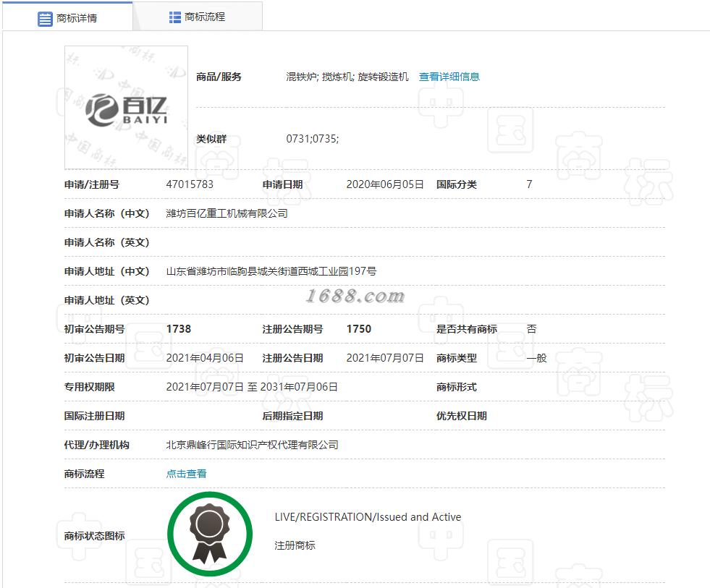Select exclusive rights period 2021年07月07日 至 2031年07月06日
710x588 pixels.
click(x=252, y=387)
